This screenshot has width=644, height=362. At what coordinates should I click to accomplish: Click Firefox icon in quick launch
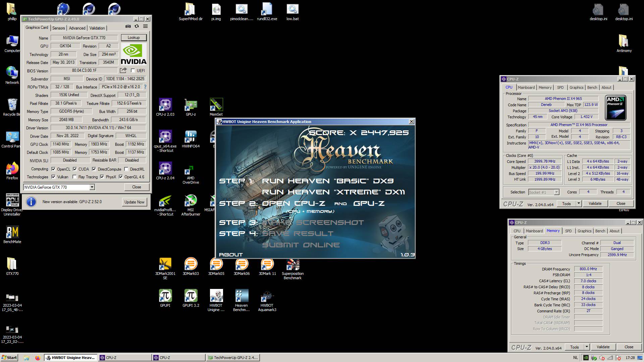coord(38,358)
